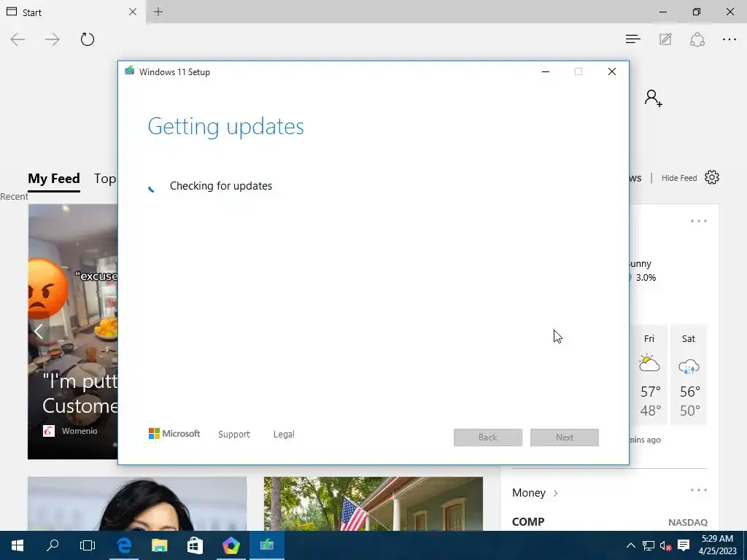
Task: Open the Windows Start menu
Action: (18, 545)
